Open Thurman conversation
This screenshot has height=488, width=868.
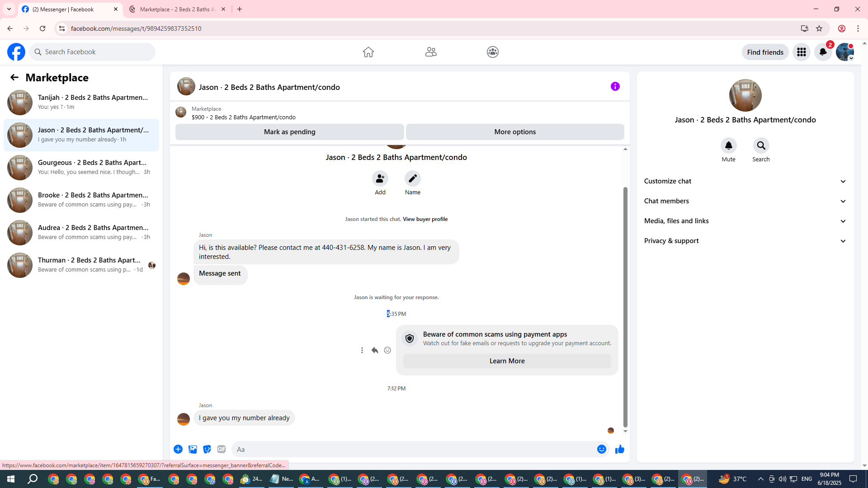coord(81,265)
